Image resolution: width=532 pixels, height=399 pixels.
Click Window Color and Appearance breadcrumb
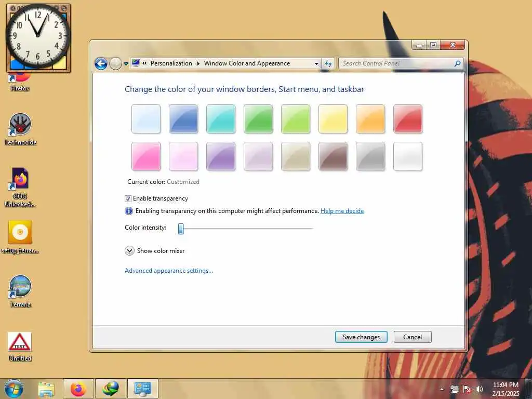click(x=247, y=63)
